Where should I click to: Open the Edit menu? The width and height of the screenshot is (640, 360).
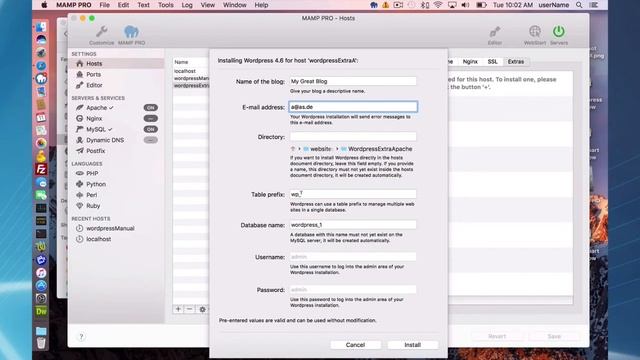(123, 5)
